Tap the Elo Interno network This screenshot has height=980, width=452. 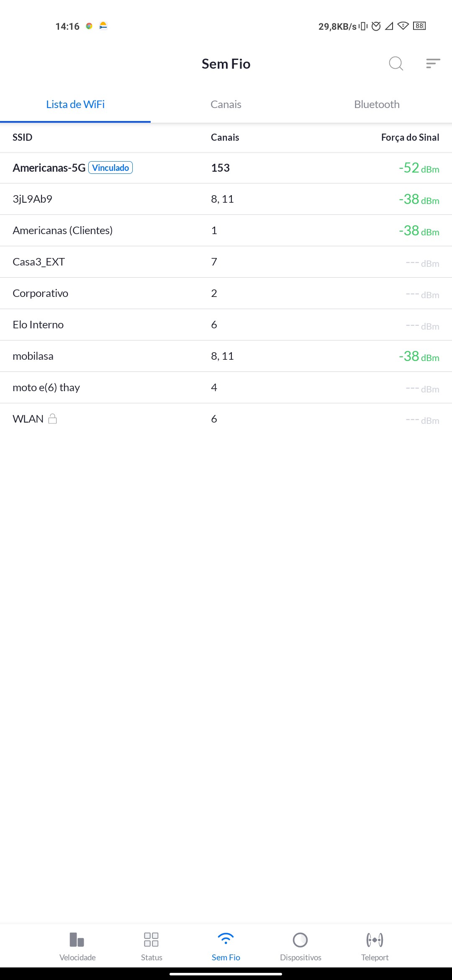pos(38,325)
